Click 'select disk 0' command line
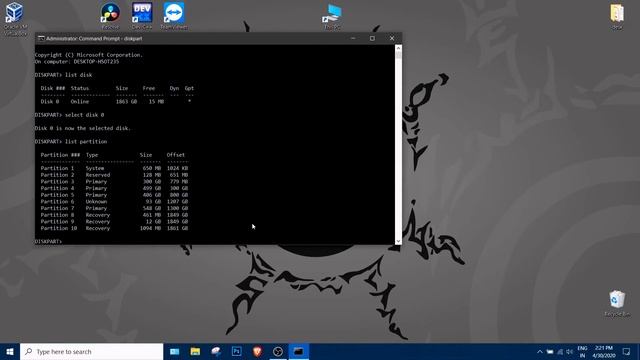The image size is (640, 360). click(69, 115)
